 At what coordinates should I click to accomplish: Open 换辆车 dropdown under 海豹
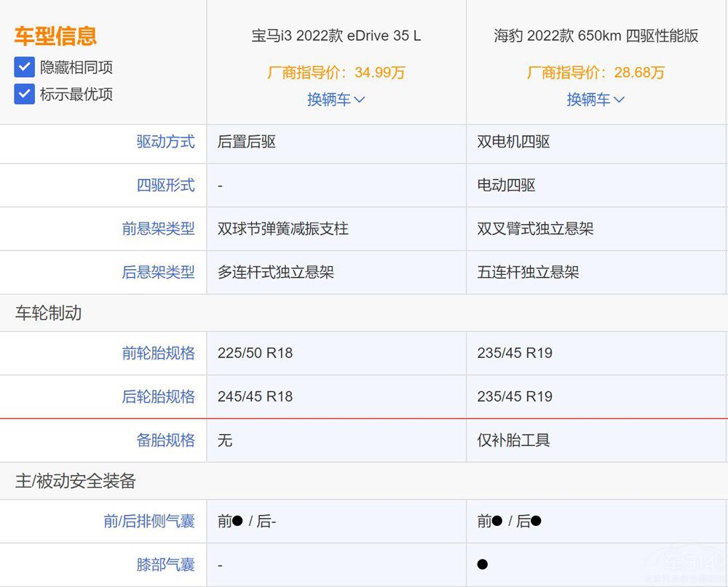596,100
